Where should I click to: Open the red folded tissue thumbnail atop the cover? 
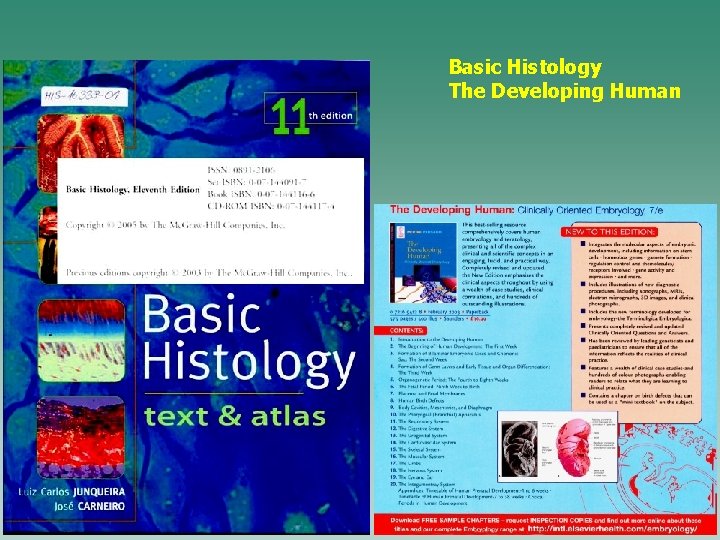[81, 153]
